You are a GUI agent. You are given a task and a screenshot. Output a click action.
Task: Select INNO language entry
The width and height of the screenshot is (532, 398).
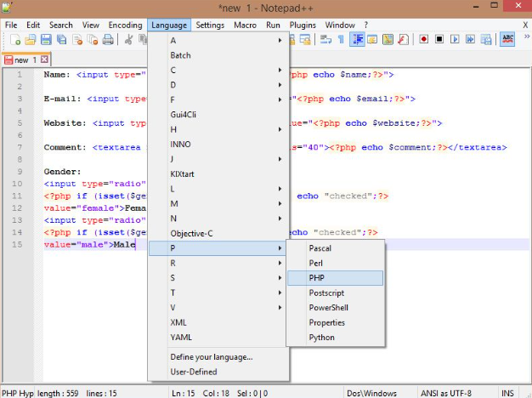(x=218, y=145)
